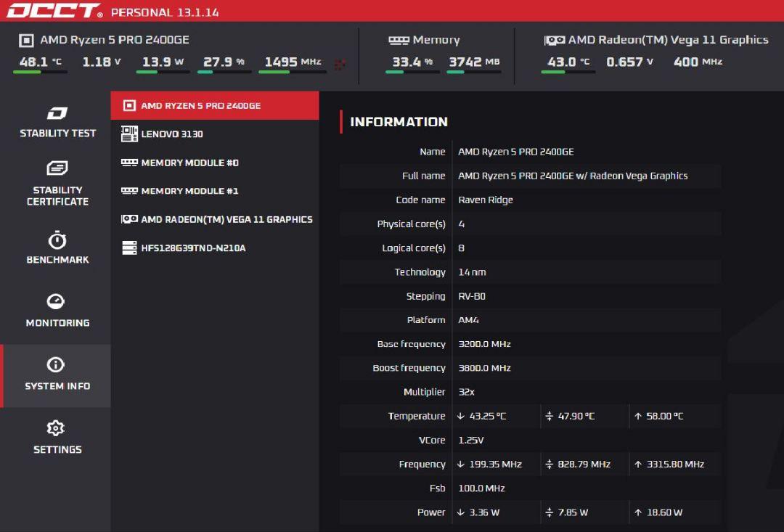Click the CPU usage bar under 27.9 %

tap(224, 72)
